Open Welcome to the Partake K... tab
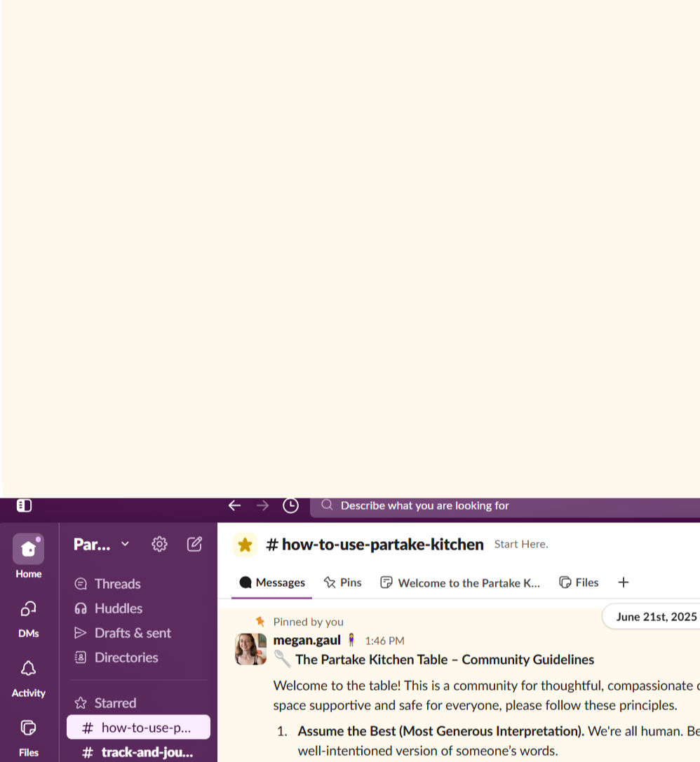 point(460,583)
